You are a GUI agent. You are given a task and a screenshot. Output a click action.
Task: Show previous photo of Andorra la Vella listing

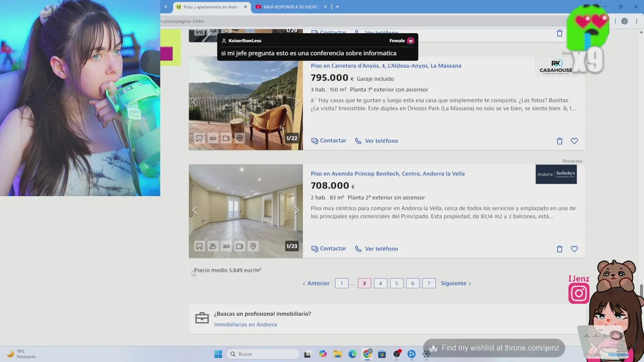(195, 211)
